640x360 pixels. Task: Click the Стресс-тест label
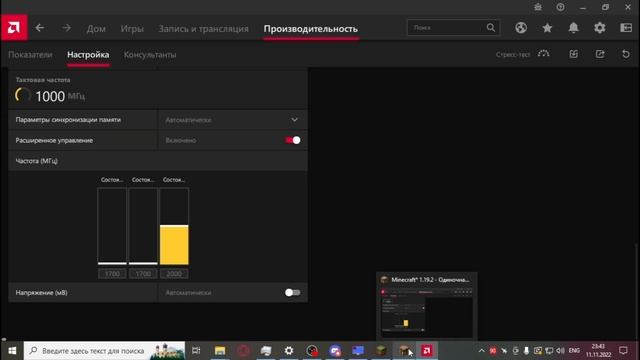(513, 54)
